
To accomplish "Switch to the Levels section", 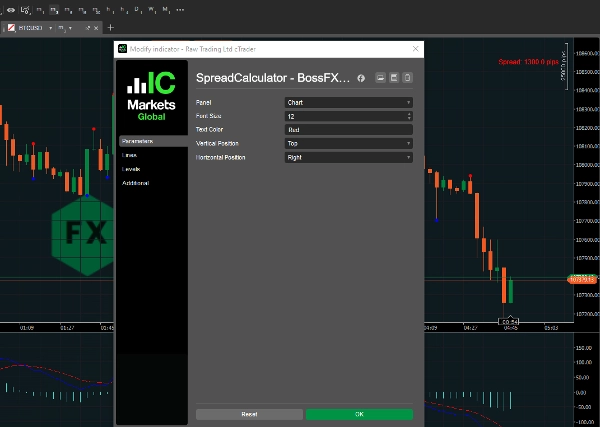I will [131, 169].
